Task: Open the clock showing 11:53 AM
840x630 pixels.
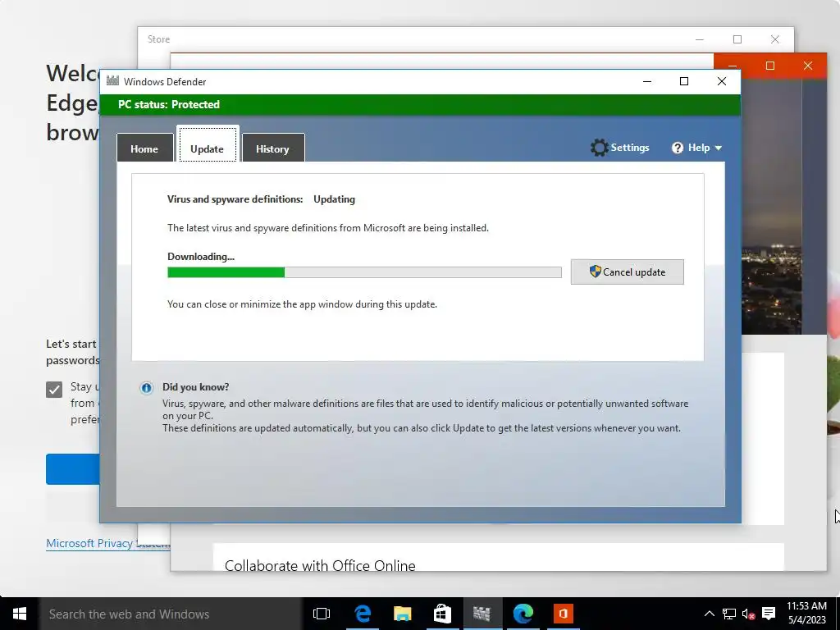Action: (807, 614)
